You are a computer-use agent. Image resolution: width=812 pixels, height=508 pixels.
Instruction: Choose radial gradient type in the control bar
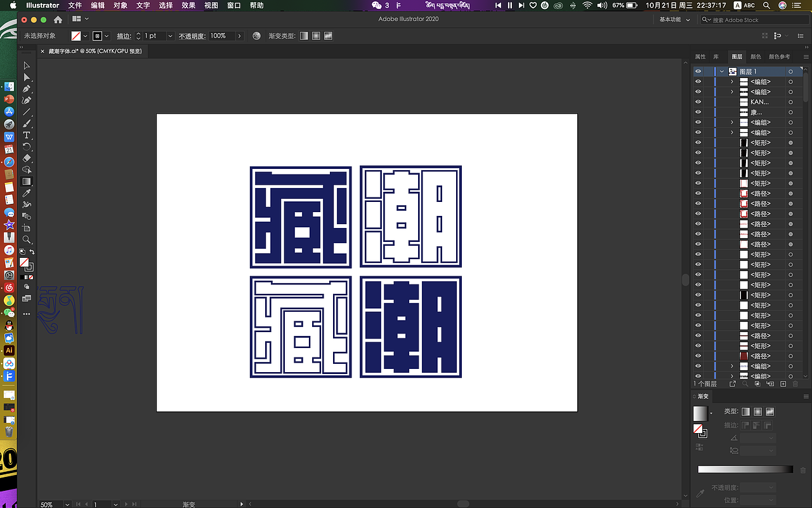[x=315, y=36]
